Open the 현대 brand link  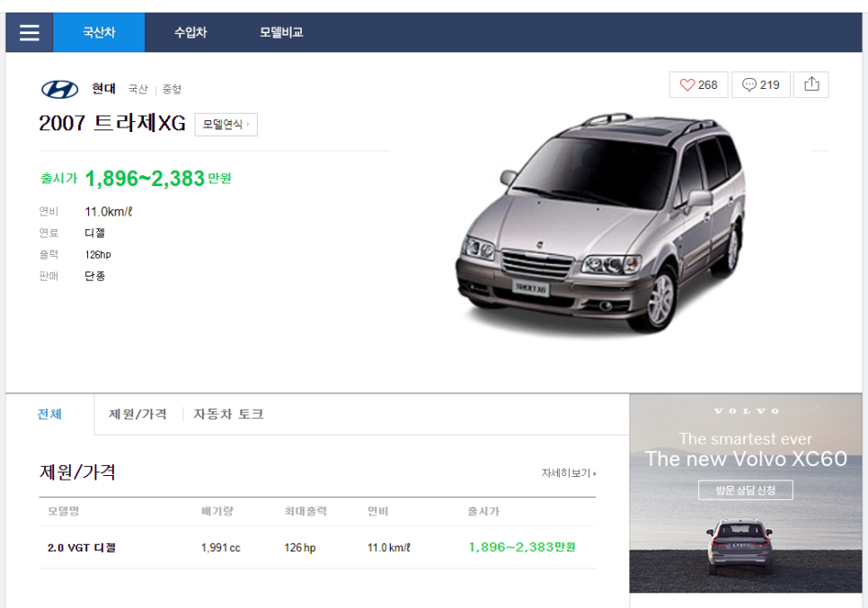point(103,89)
